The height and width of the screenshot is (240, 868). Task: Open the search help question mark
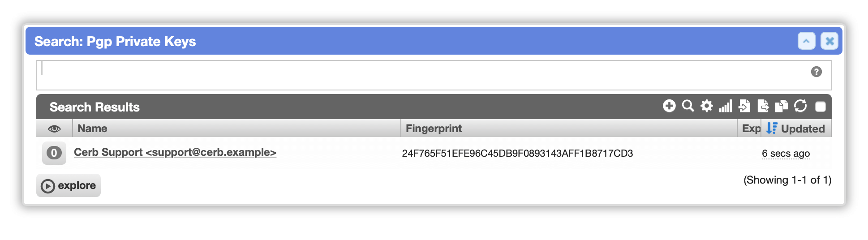[816, 72]
